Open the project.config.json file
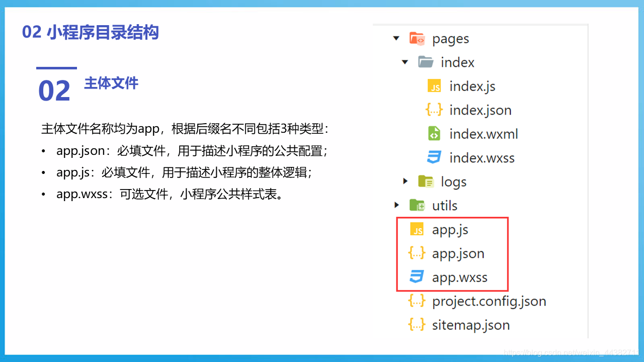This screenshot has height=362, width=644. coord(489,301)
